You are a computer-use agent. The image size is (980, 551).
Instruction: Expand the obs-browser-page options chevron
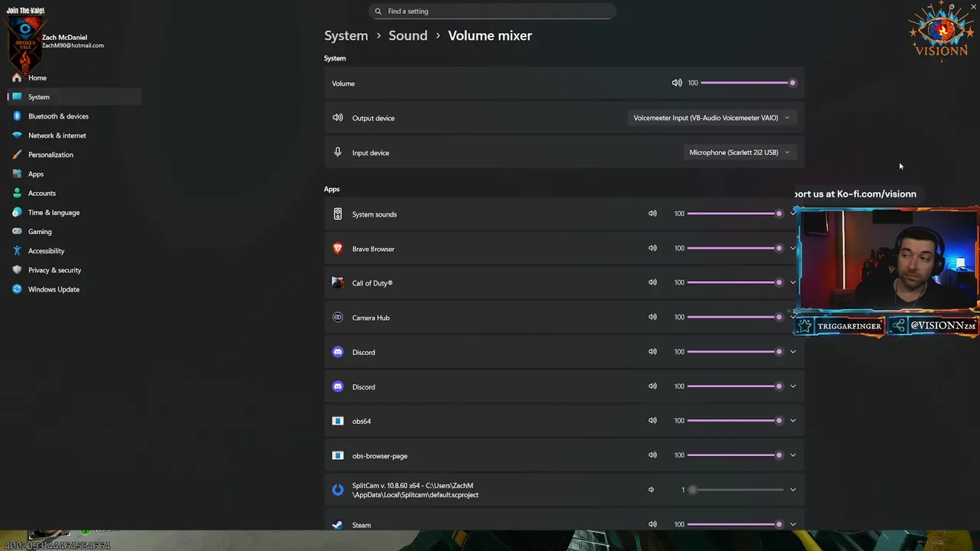[792, 455]
